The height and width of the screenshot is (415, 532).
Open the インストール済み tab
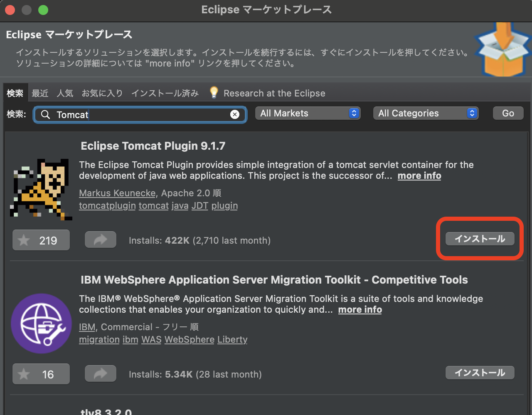coord(165,93)
